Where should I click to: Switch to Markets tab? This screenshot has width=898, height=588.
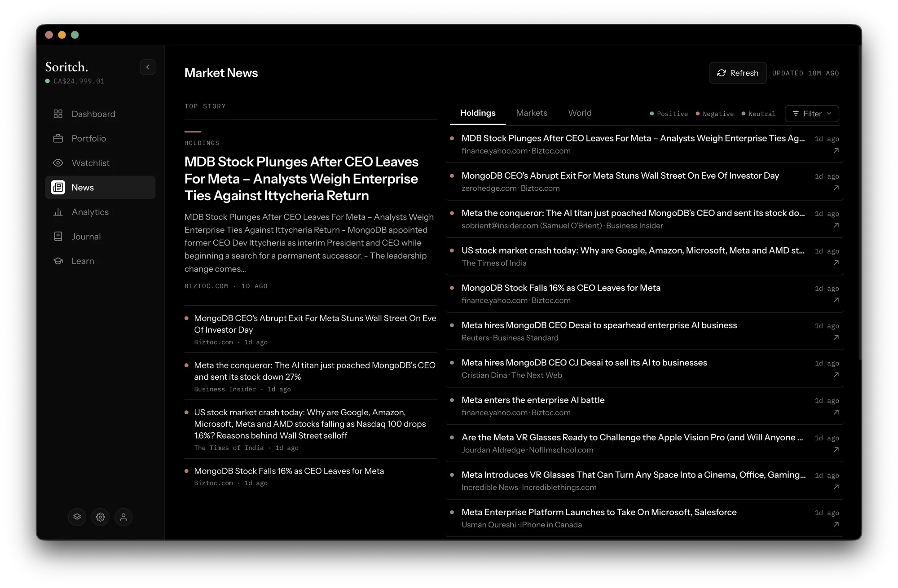532,113
